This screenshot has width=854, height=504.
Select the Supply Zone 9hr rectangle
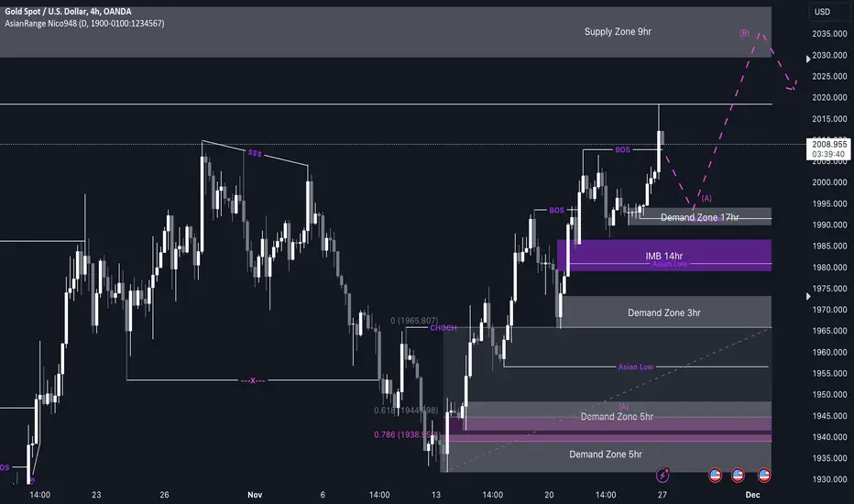click(x=386, y=31)
